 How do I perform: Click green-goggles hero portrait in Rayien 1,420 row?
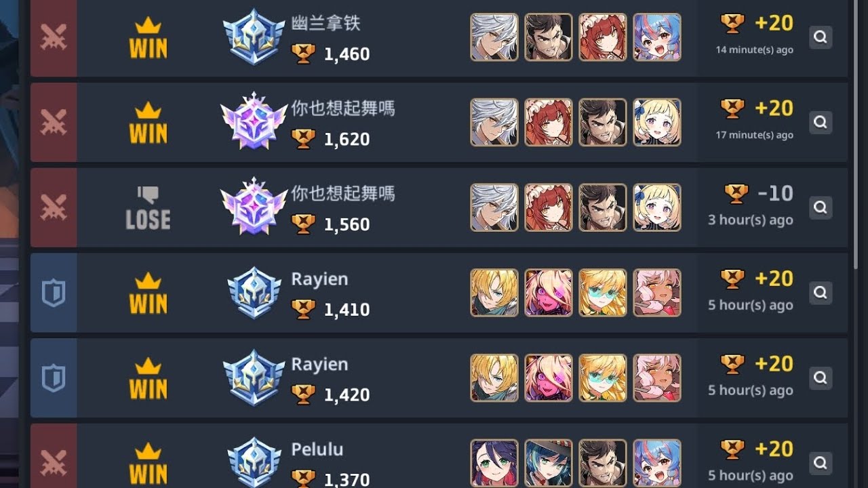pyautogui.click(x=603, y=378)
